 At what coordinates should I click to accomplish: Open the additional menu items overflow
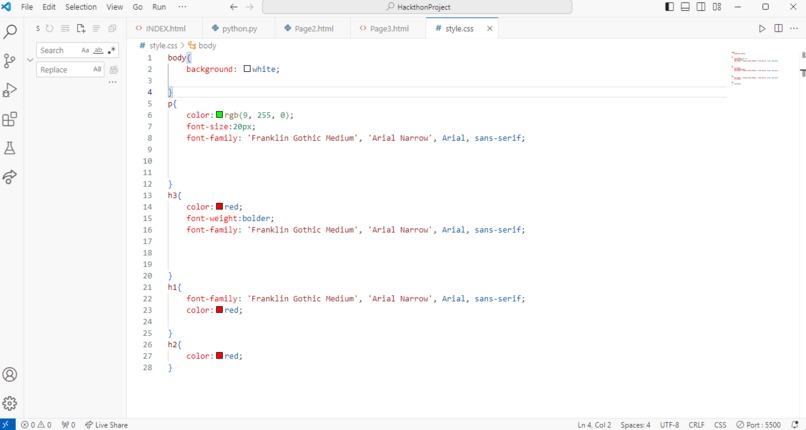tap(182, 7)
